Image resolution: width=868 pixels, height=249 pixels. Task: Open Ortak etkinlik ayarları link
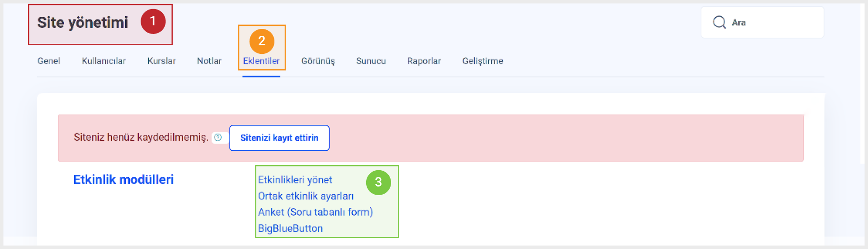pyautogui.click(x=306, y=196)
